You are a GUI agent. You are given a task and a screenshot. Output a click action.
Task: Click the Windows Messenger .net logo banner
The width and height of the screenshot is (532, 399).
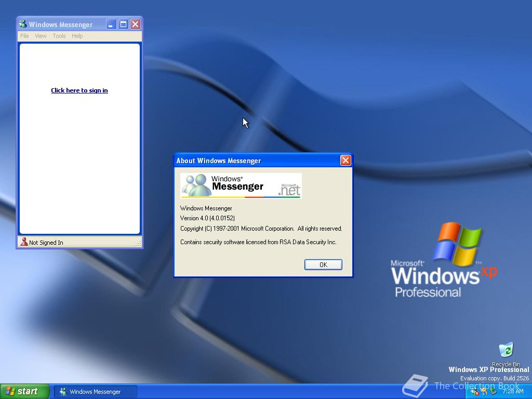pos(241,185)
